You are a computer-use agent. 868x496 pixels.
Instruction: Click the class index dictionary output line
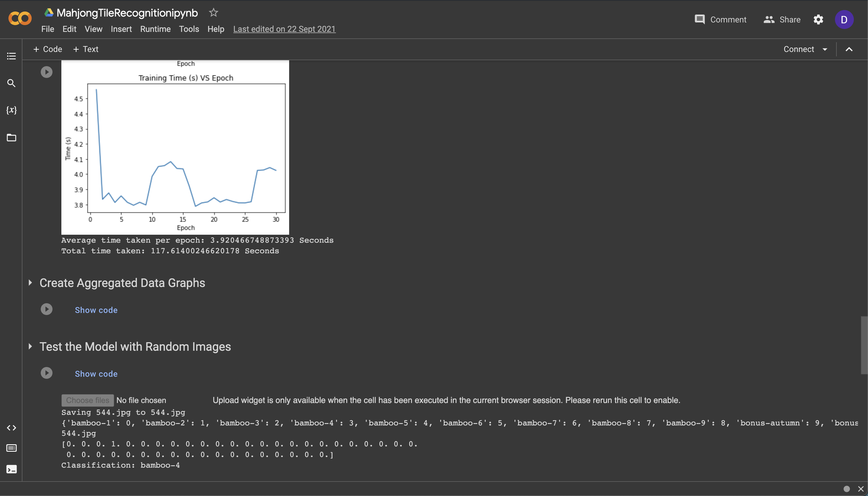click(x=460, y=423)
